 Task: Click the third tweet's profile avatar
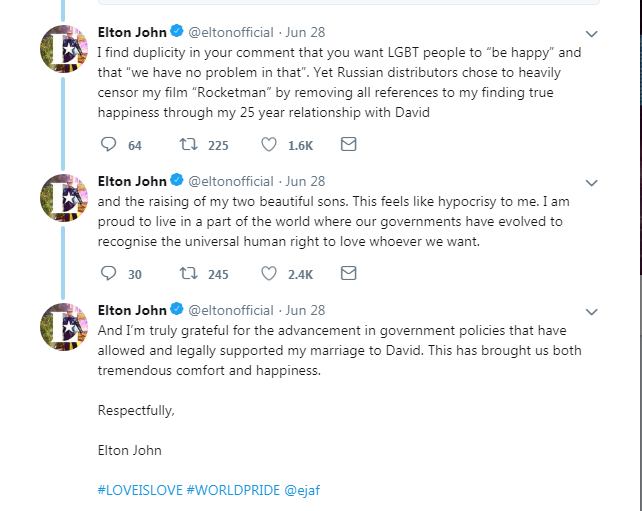coord(64,327)
